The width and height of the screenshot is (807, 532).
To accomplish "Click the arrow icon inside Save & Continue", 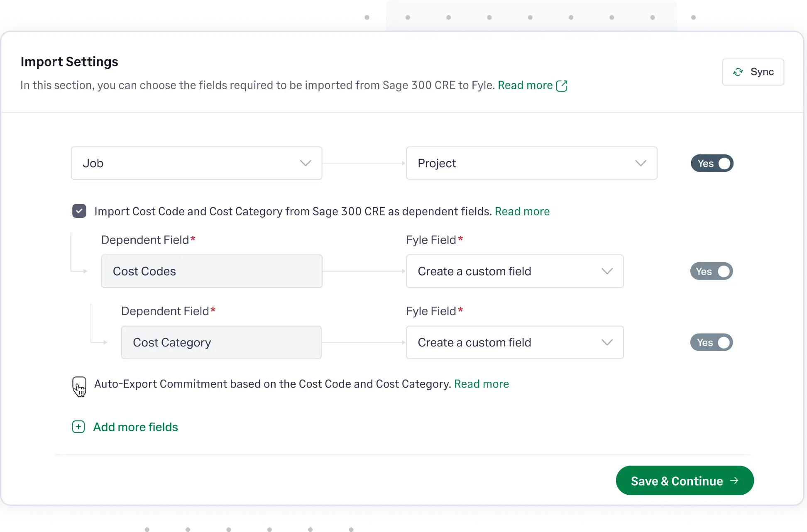I will (x=735, y=481).
